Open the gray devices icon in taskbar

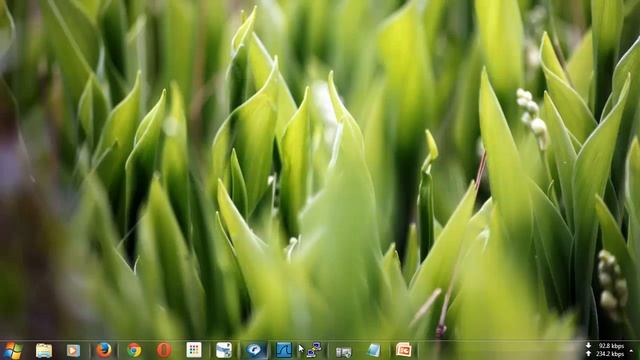pos(343,351)
